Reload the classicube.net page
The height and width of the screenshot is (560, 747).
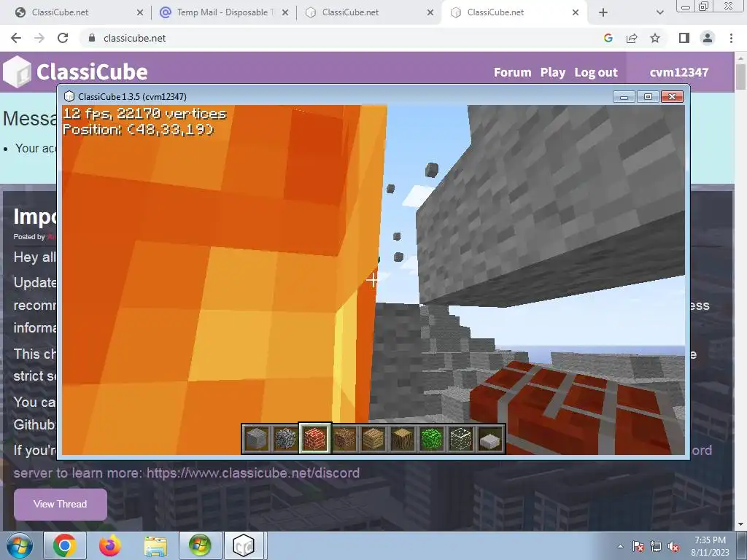click(x=63, y=38)
